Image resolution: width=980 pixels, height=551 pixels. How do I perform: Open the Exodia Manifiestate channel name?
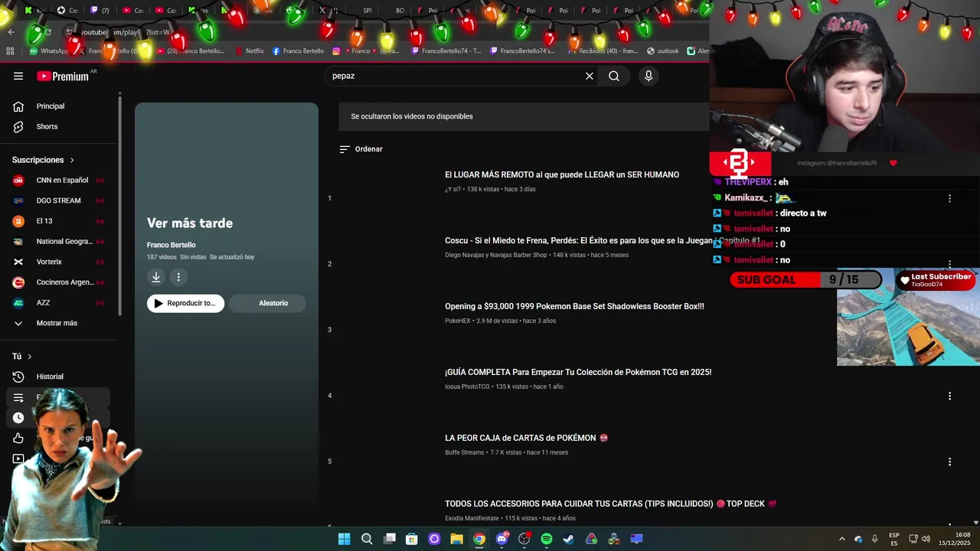point(472,518)
